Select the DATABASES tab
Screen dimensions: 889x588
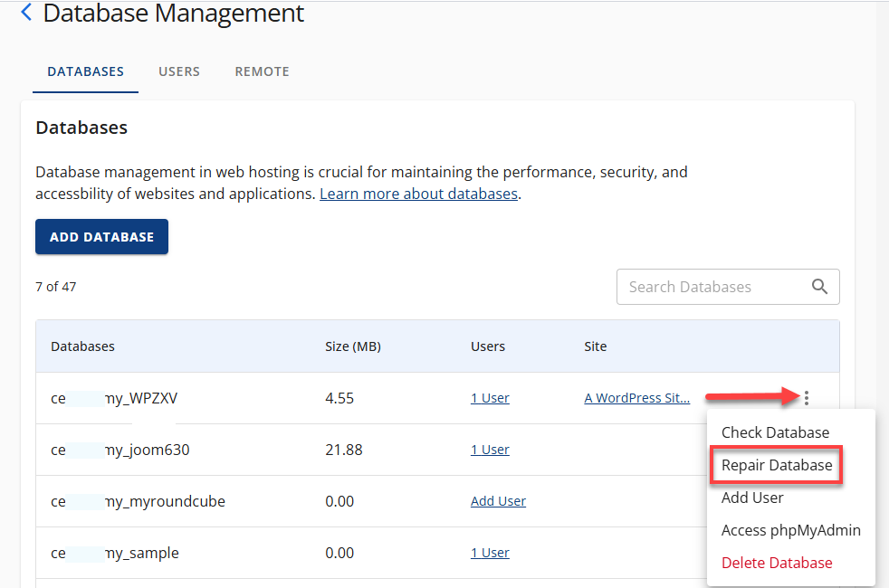pos(85,71)
